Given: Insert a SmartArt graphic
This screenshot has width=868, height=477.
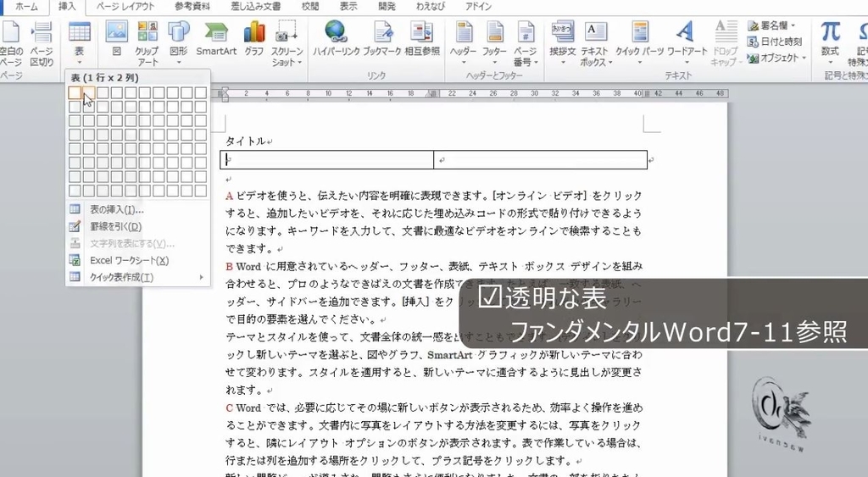Looking at the screenshot, I should pos(216,39).
